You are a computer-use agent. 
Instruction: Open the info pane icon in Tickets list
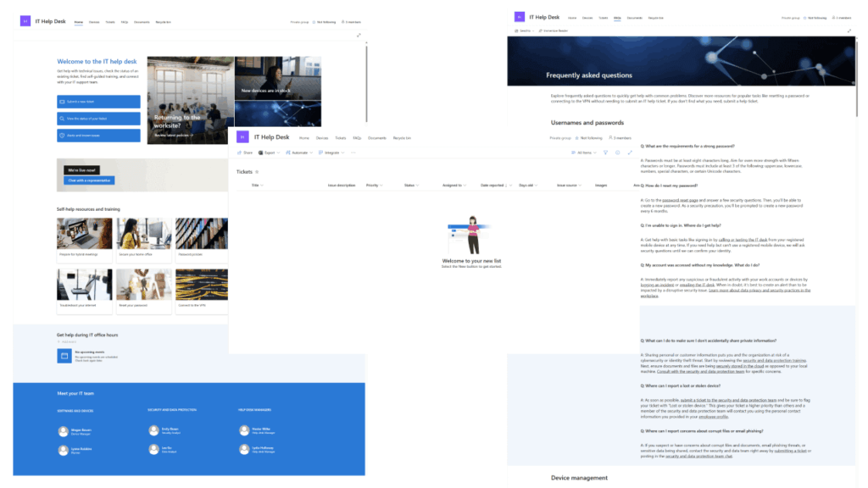tap(618, 152)
